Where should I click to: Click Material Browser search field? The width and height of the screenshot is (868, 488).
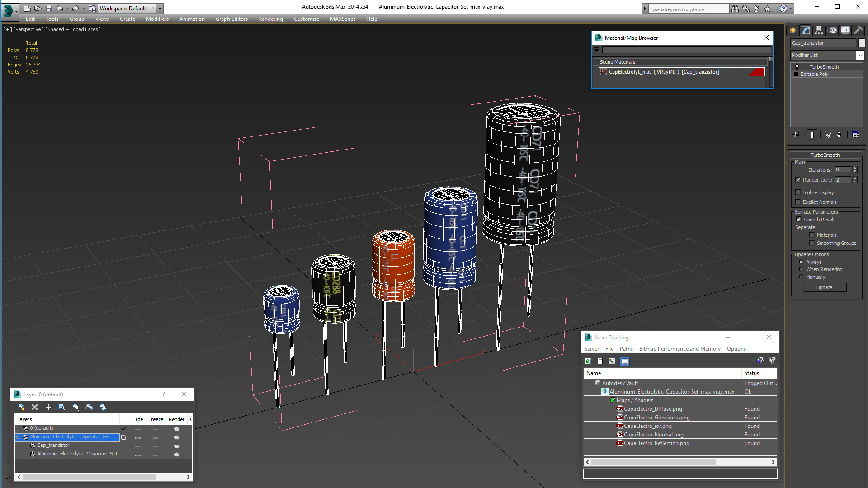[686, 50]
